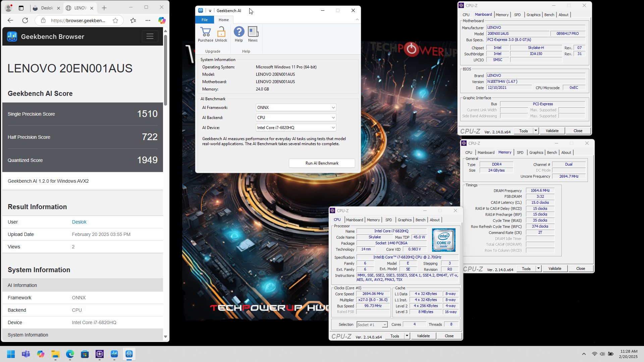Open quick access toolbar dropdown in Geekbench AI
This screenshot has width=644, height=362.
click(210, 11)
